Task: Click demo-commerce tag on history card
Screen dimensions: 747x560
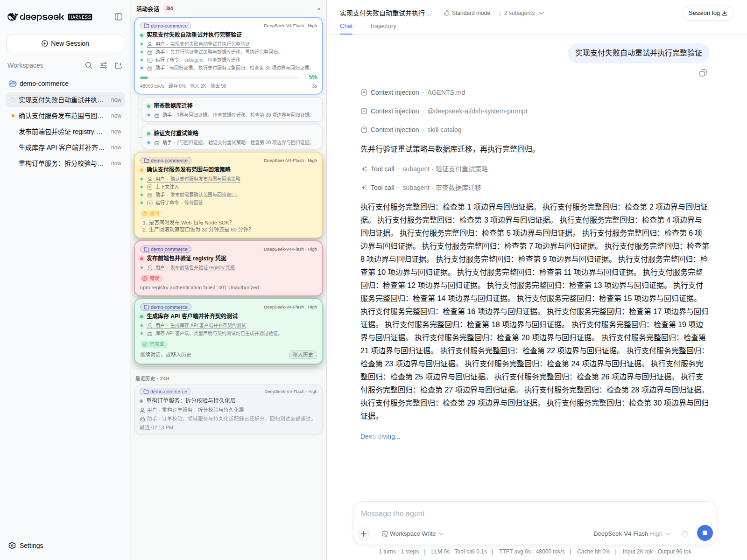Action: click(165, 392)
